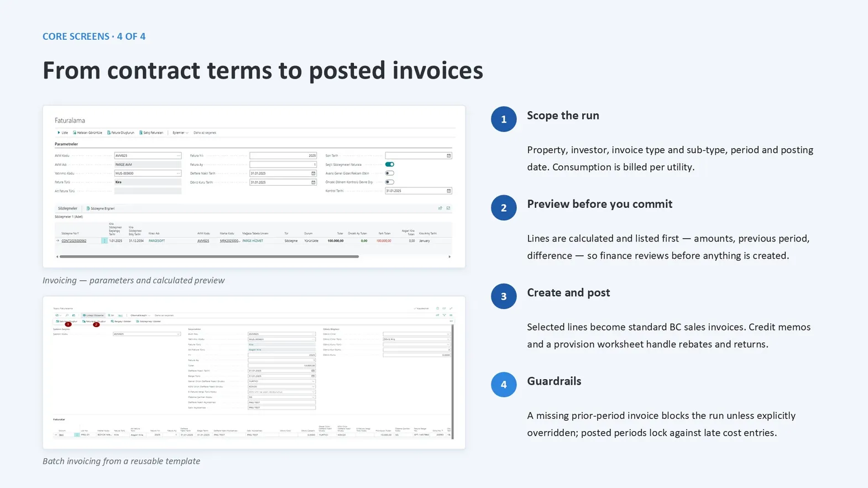Click Belgeyi Göster in batch invoicing
868x488 pixels.
point(121,322)
